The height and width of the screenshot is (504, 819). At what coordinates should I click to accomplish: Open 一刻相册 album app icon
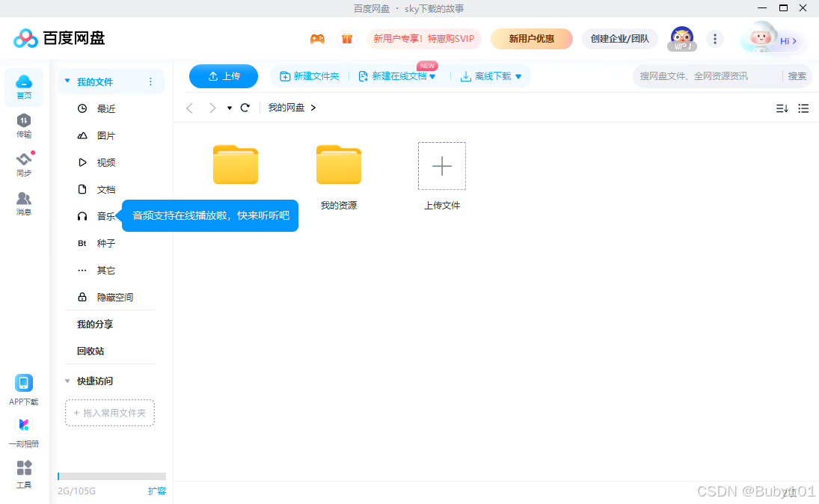(x=23, y=432)
